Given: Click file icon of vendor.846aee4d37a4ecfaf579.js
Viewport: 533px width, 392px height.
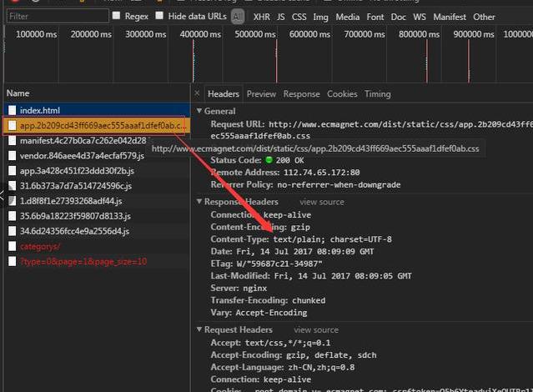Looking at the screenshot, I should [x=12, y=156].
